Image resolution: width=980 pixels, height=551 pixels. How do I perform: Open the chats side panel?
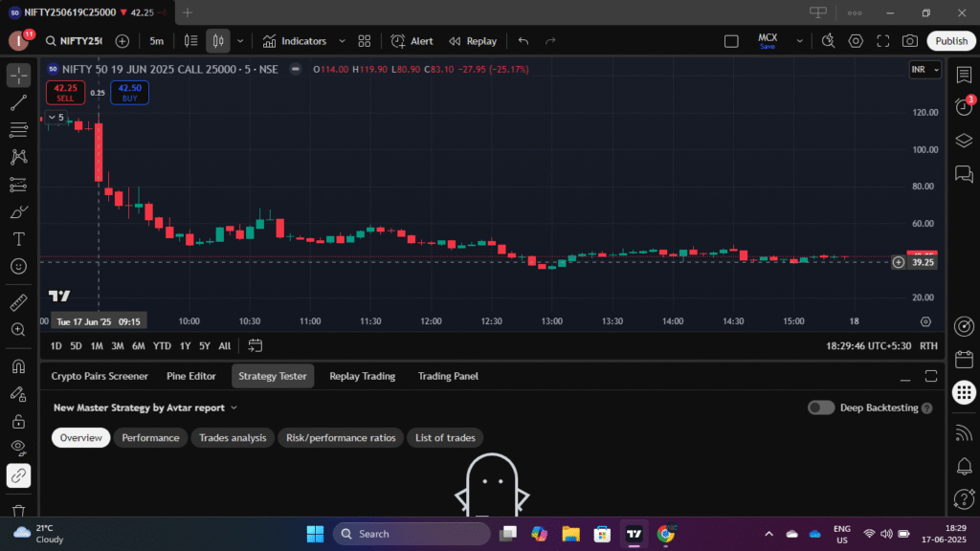tap(964, 174)
